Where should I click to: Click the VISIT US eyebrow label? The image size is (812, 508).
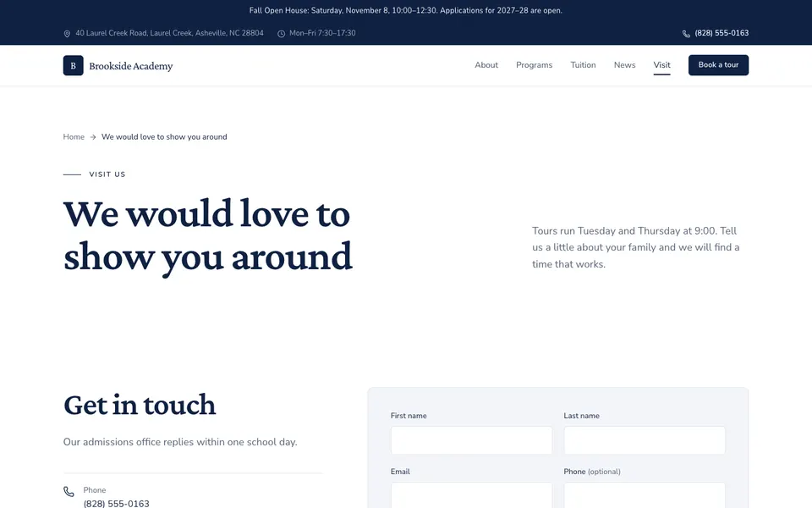tap(107, 174)
